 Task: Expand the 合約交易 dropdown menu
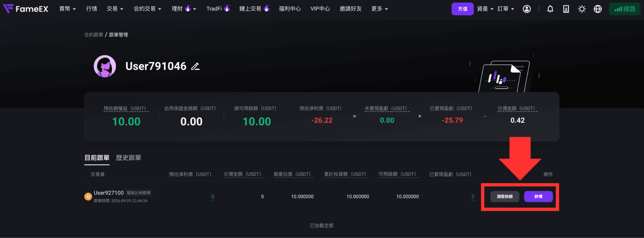click(x=147, y=9)
